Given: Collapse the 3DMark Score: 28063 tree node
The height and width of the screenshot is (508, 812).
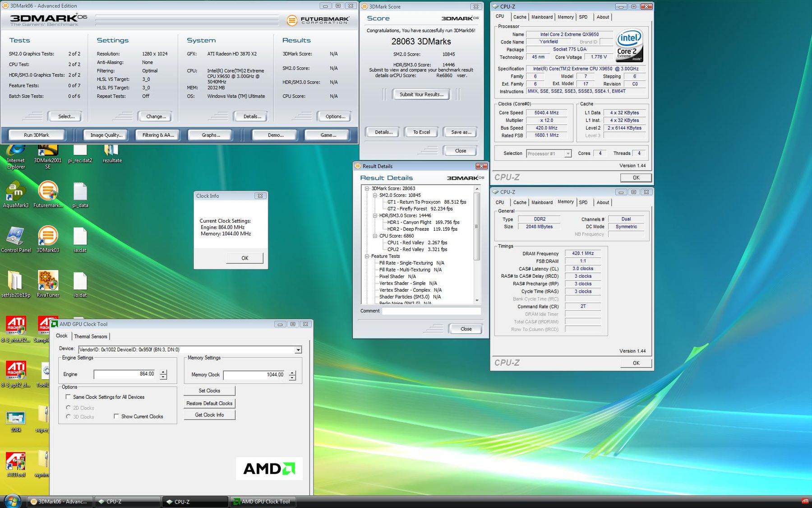Looking at the screenshot, I should coord(367,188).
